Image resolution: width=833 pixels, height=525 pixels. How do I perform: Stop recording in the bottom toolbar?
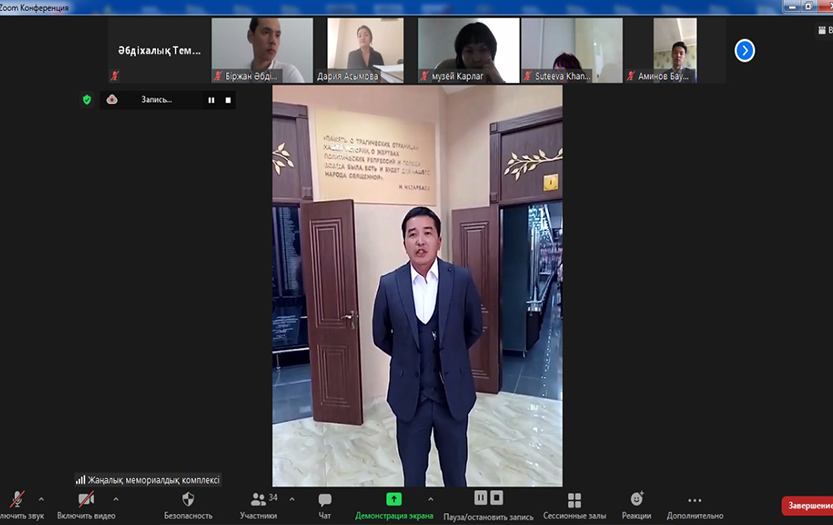497,497
